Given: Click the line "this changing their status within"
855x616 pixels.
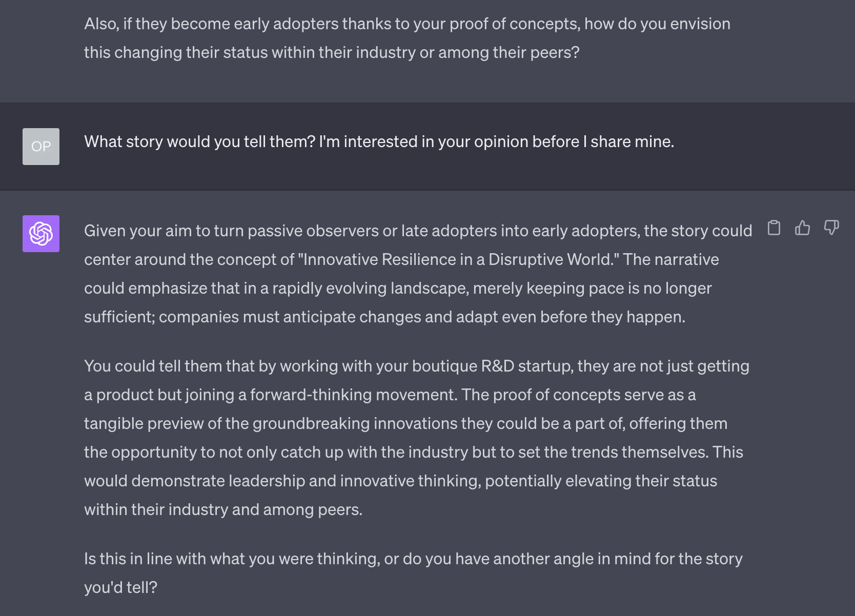Looking at the screenshot, I should 332,52.
